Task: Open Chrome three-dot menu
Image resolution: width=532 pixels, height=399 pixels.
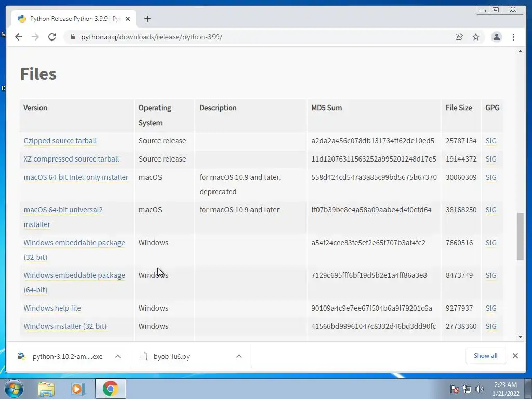Action: (513, 37)
